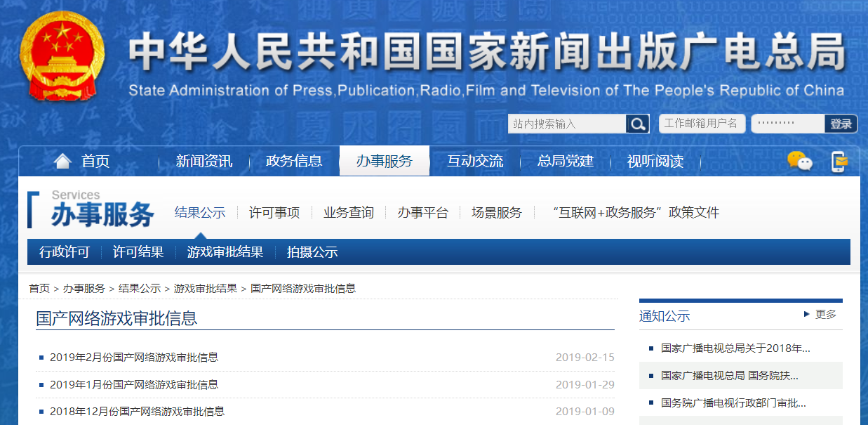Viewport: 868px width, 425px height.
Task: Click the magnifier search button
Action: pyautogui.click(x=637, y=124)
